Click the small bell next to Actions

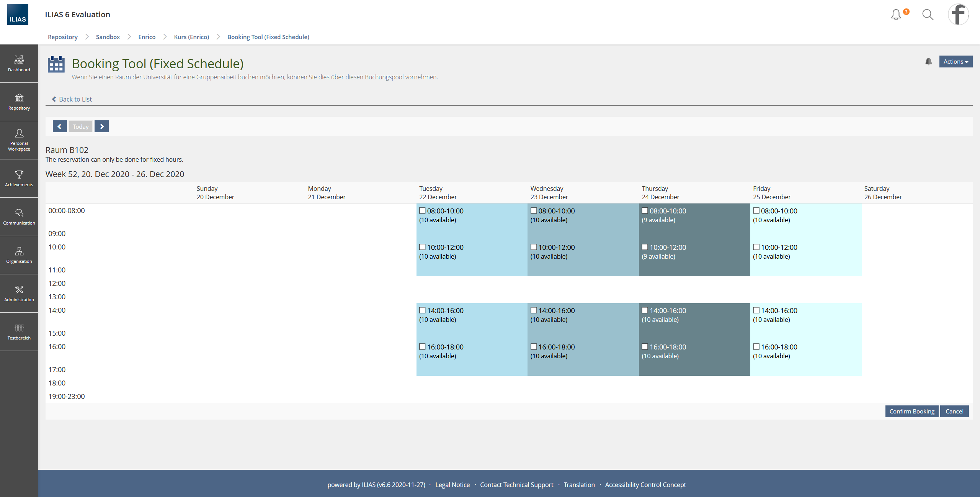pos(928,62)
